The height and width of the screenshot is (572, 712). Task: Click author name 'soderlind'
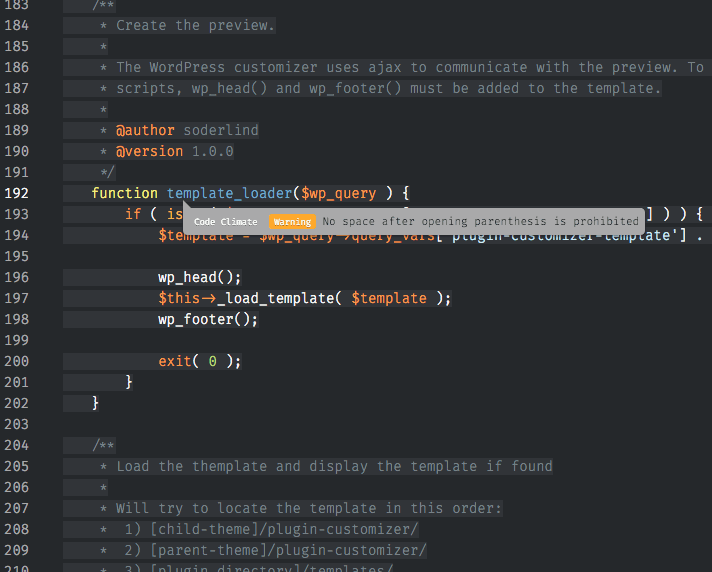221,131
